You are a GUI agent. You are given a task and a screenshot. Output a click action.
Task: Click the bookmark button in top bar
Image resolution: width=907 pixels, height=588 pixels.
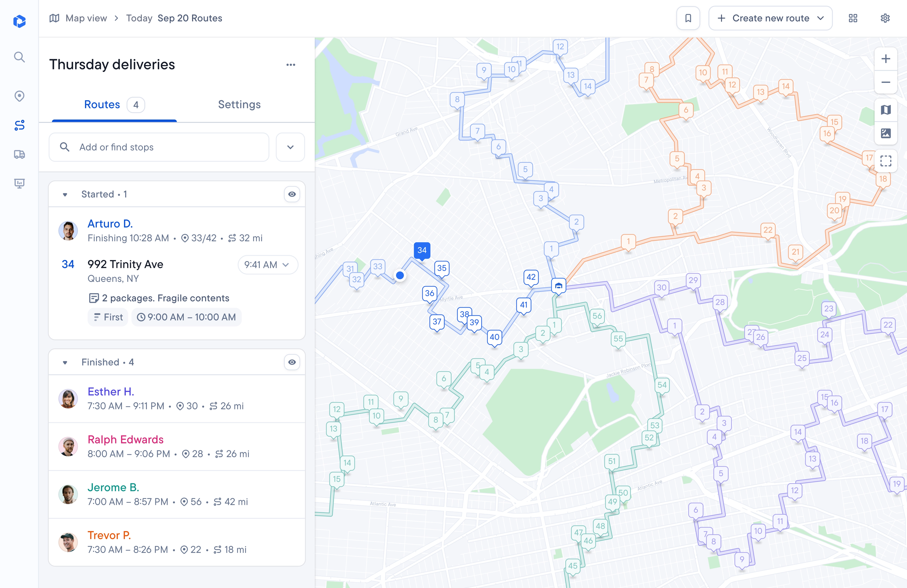(x=688, y=18)
